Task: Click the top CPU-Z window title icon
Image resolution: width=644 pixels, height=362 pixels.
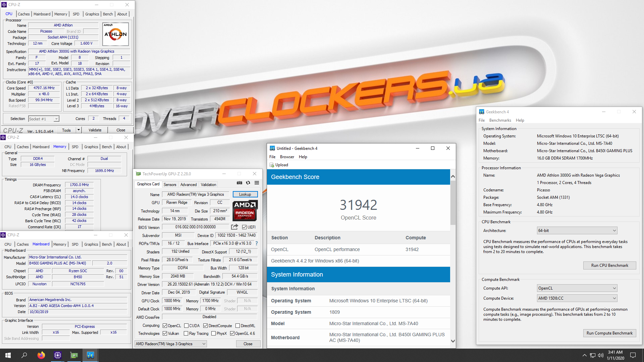Action: point(4,5)
